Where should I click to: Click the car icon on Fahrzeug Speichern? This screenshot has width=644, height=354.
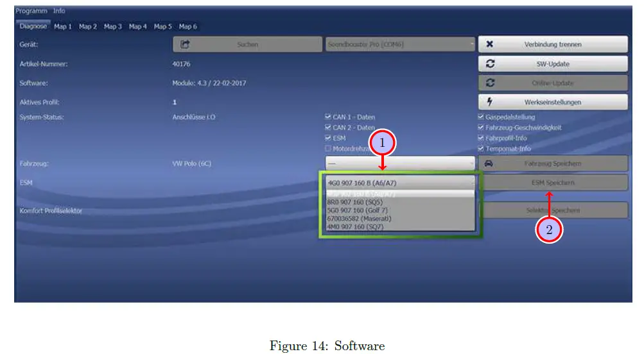click(489, 164)
